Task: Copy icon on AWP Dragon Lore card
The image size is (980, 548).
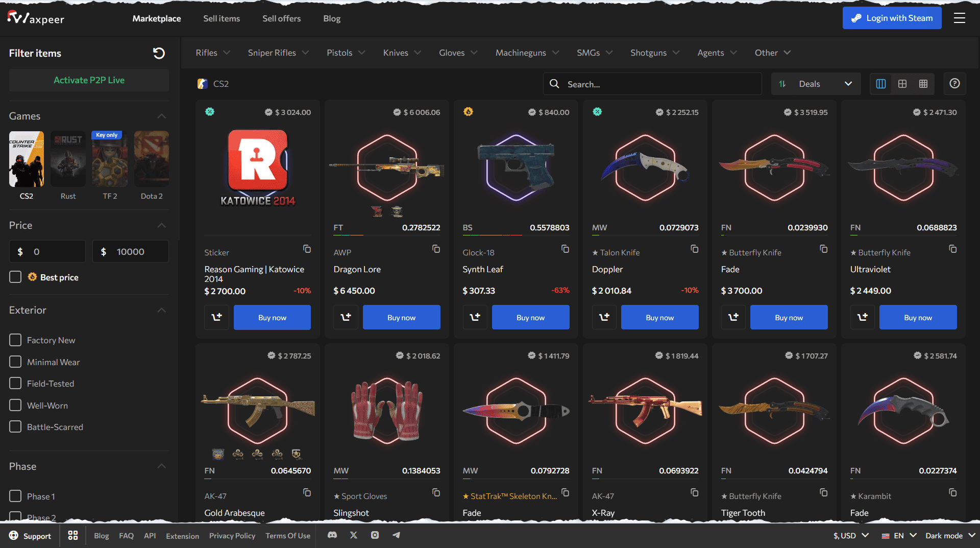Action: (436, 249)
